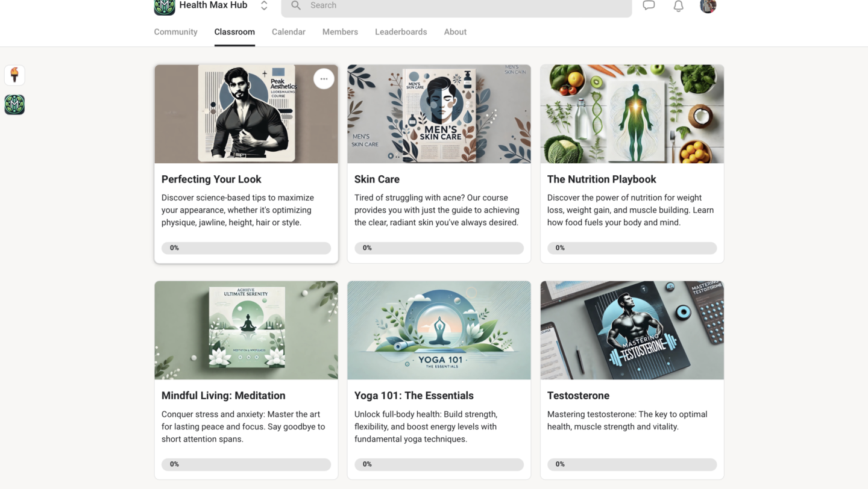Open the Yoga 101 cover image

pos(439,331)
